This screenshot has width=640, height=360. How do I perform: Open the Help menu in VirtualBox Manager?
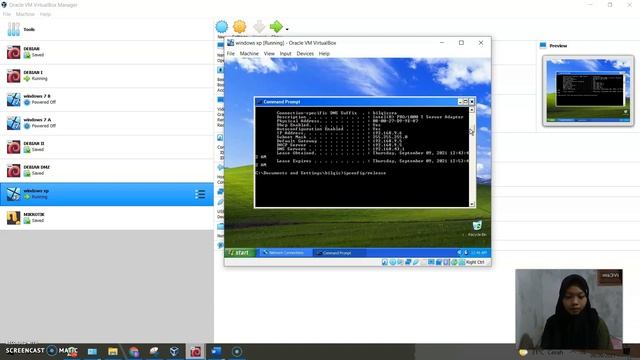[x=45, y=14]
